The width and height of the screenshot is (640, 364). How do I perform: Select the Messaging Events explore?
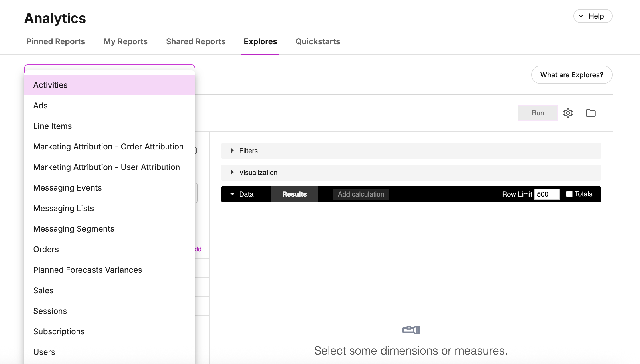coord(67,188)
